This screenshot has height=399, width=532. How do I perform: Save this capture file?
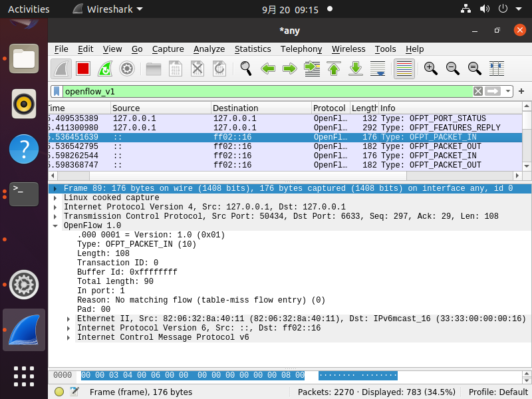coord(176,69)
